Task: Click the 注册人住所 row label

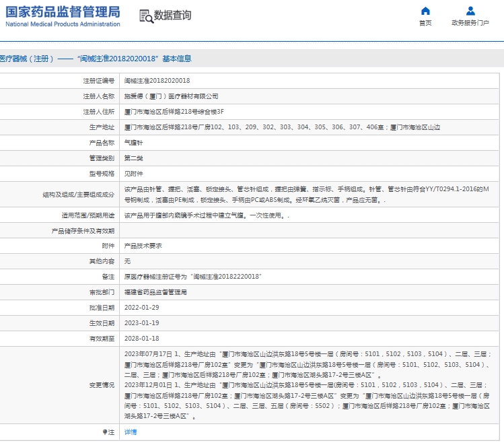Action: [99, 112]
